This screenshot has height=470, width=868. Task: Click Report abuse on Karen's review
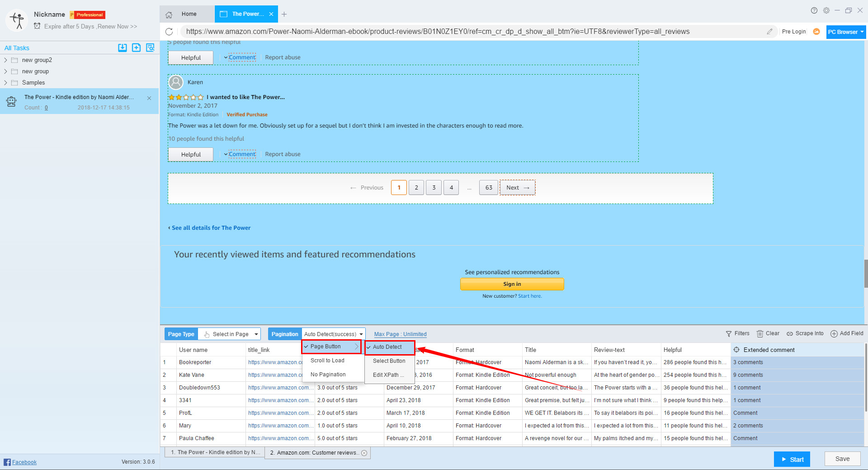(283, 154)
